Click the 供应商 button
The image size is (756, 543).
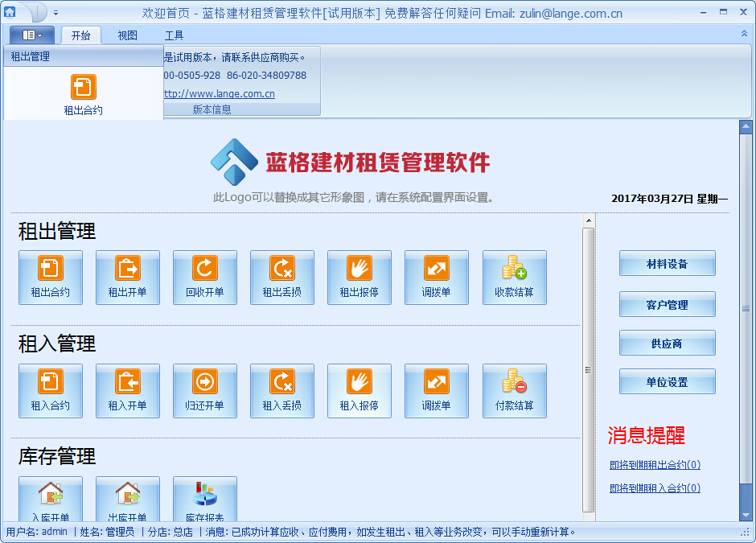tap(668, 343)
